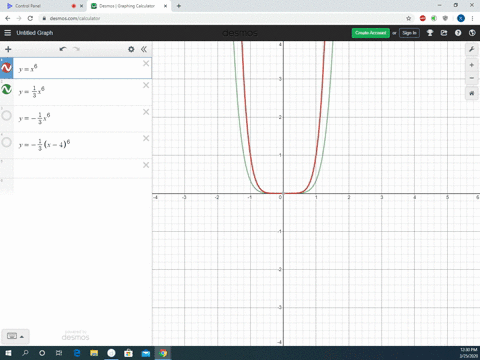Delete the empty fifth expression row

pos(146,165)
